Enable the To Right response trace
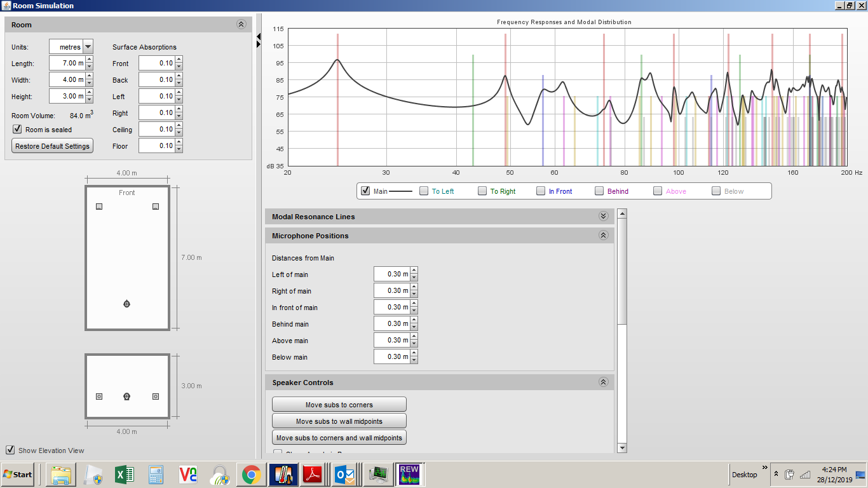This screenshot has width=868, height=488. pyautogui.click(x=482, y=191)
